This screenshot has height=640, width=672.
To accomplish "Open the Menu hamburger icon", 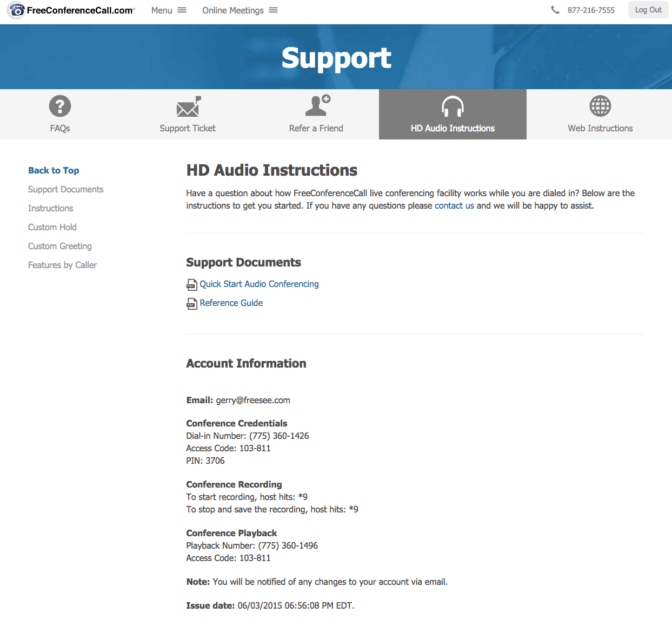I will (x=182, y=10).
